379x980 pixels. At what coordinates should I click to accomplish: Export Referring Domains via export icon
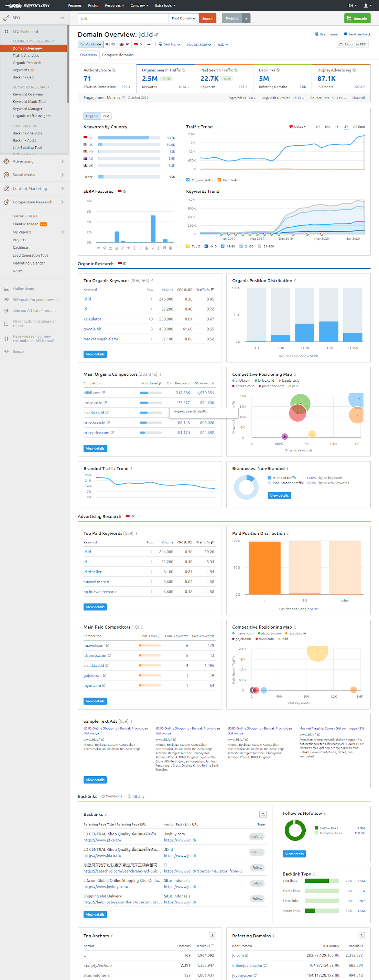click(x=361, y=936)
